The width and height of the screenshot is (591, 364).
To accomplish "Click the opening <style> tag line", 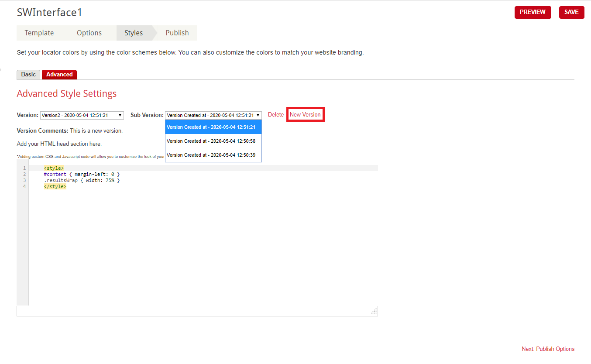I will (54, 168).
